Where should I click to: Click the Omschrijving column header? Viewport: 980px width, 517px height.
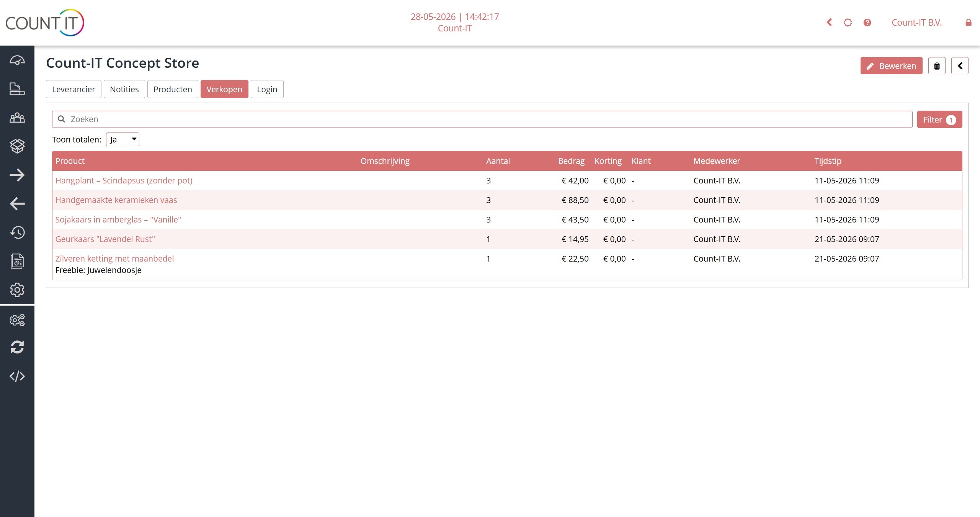coord(385,161)
